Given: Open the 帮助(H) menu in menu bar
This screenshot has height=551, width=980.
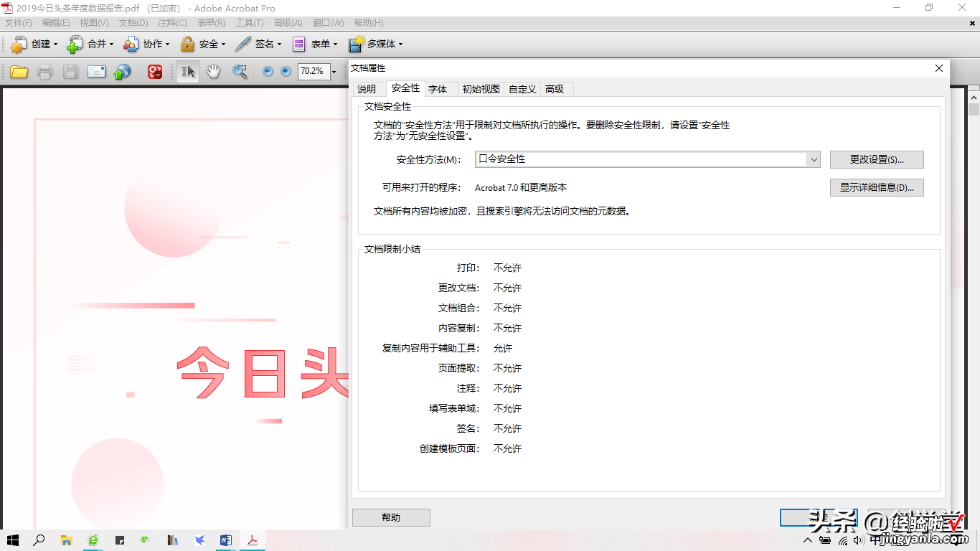Looking at the screenshot, I should pyautogui.click(x=369, y=23).
